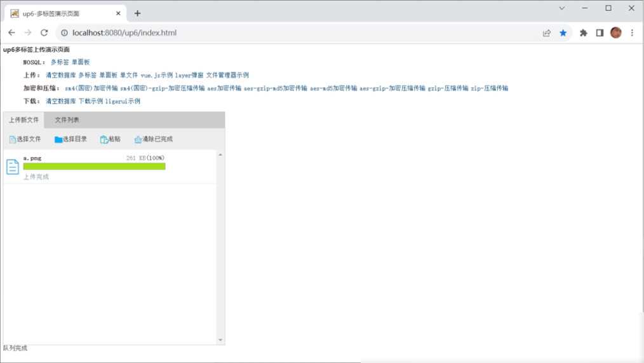The image size is (644, 363).
Task: Open the layer弹窗 link
Action: pyautogui.click(x=189, y=75)
